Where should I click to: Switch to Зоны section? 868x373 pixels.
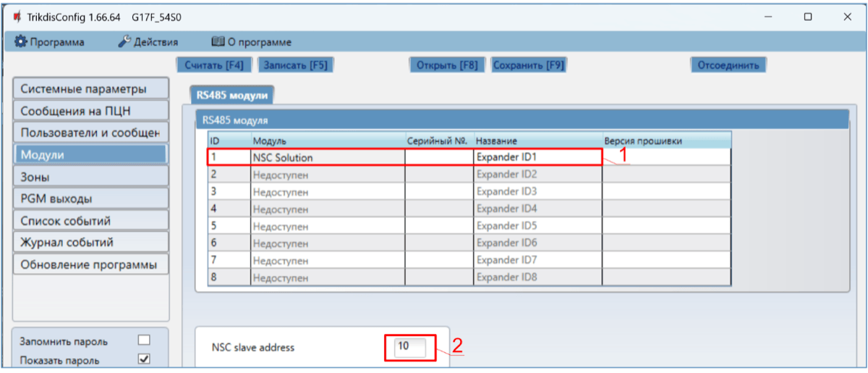(x=90, y=176)
